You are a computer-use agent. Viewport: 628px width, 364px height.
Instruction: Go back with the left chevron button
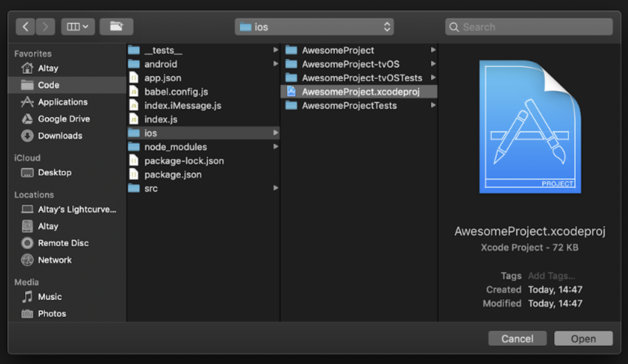pyautogui.click(x=26, y=27)
